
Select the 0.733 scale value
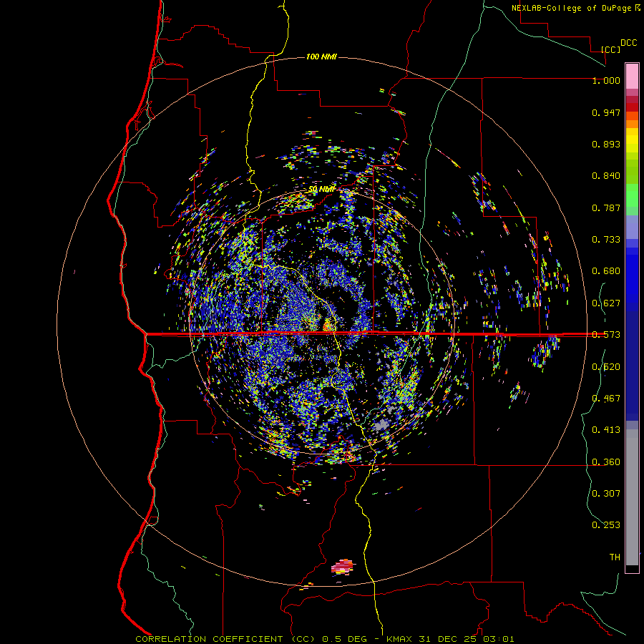pyautogui.click(x=606, y=240)
